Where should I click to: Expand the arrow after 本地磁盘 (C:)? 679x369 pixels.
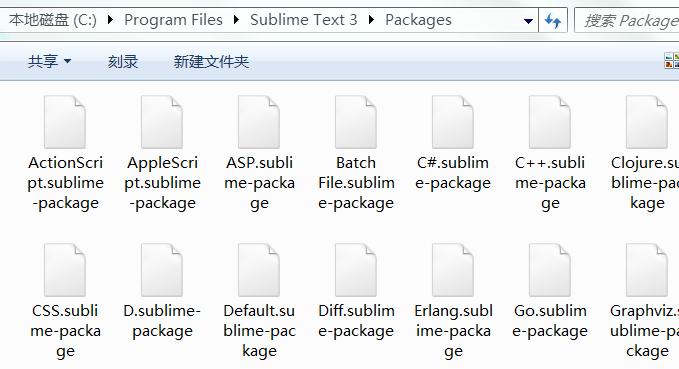[110, 20]
